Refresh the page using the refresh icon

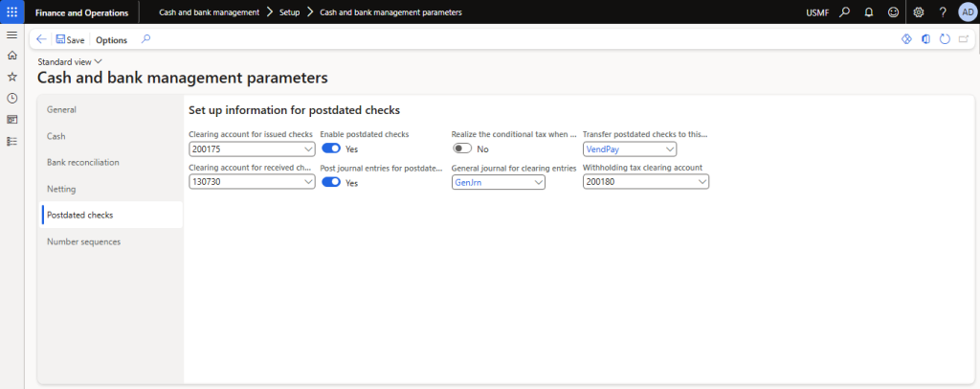tap(945, 39)
